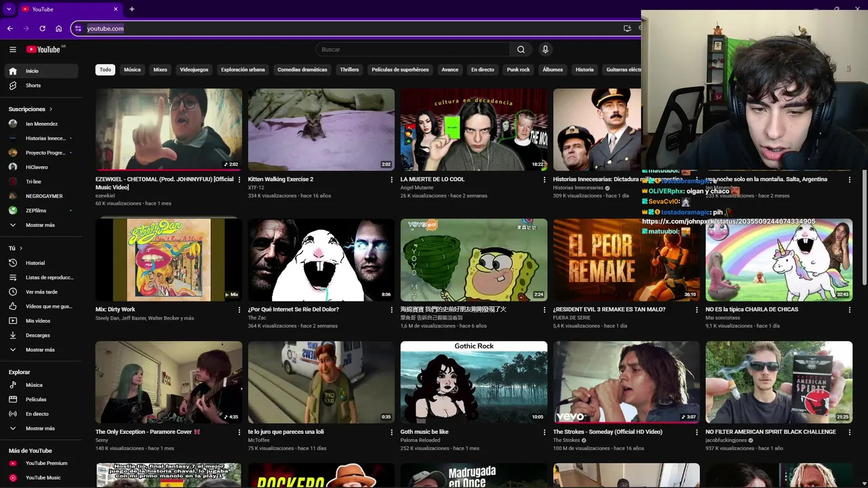868x488 pixels.
Task: Open the hamburger guide menu
Action: pyautogui.click(x=13, y=49)
